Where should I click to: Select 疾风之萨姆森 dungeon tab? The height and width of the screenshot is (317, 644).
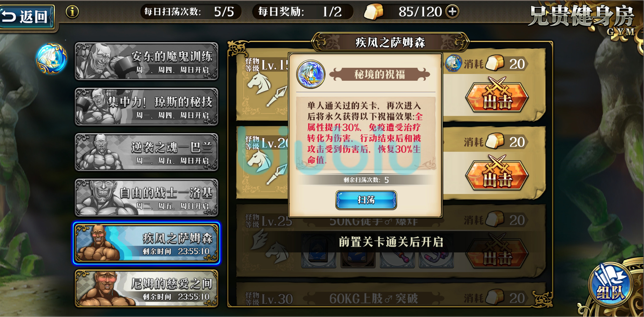[146, 243]
